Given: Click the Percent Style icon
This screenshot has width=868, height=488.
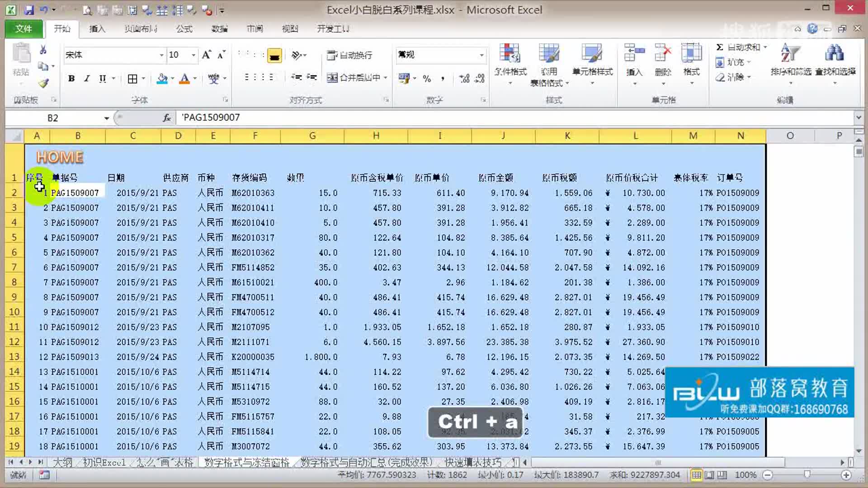Looking at the screenshot, I should click(427, 79).
